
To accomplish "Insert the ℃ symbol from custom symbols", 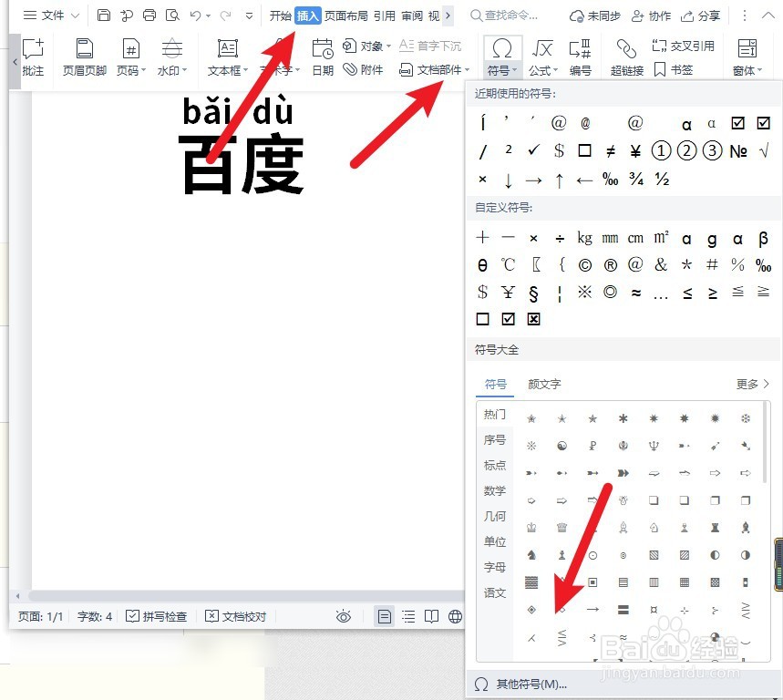I will click(x=508, y=264).
